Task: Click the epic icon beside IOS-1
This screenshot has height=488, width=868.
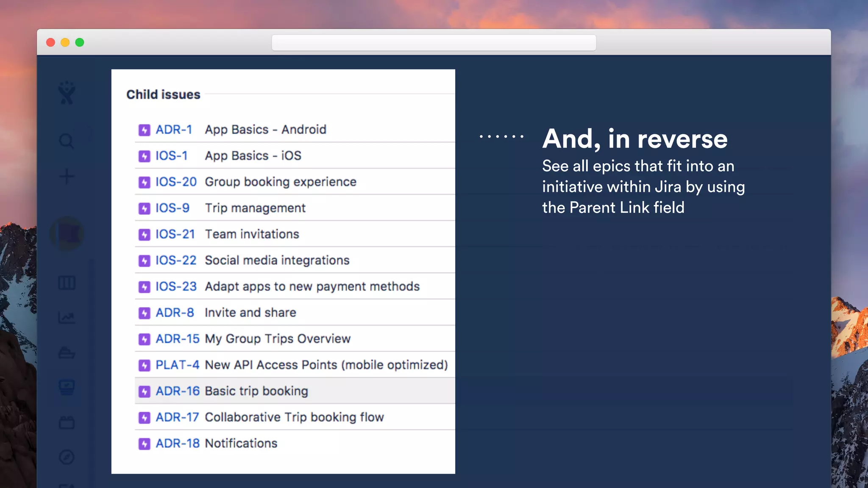Action: (145, 156)
